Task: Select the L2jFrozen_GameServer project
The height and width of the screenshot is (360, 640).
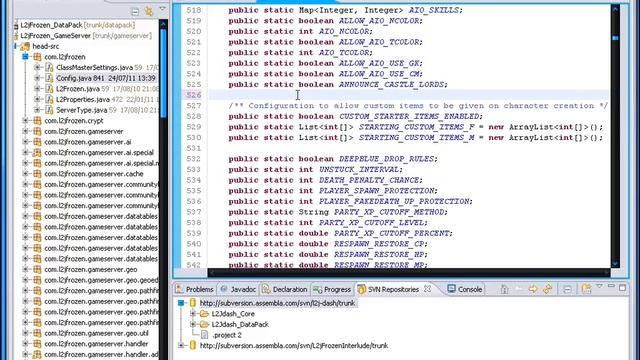Action: pyautogui.click(x=86, y=36)
